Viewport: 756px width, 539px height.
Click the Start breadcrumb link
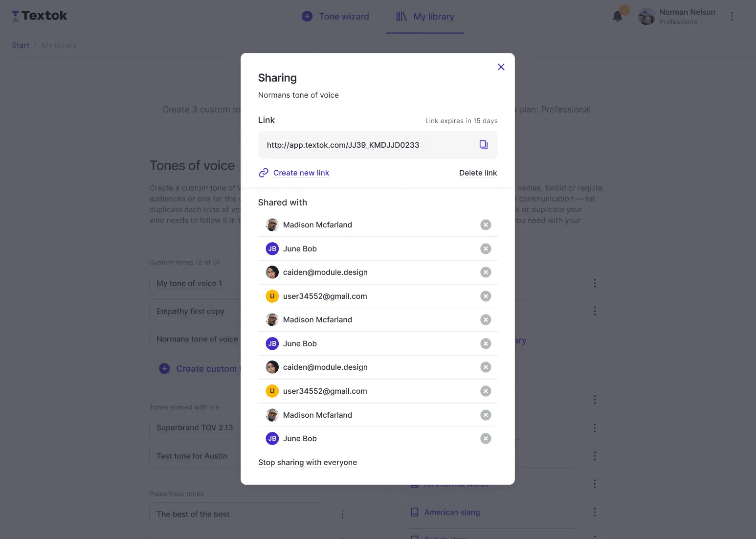21,45
